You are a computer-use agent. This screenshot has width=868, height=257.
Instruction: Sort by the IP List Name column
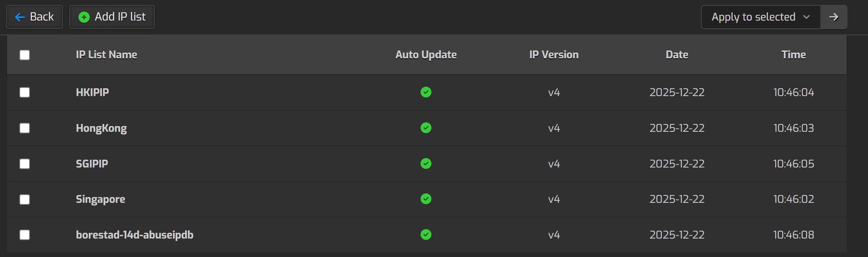coord(106,55)
